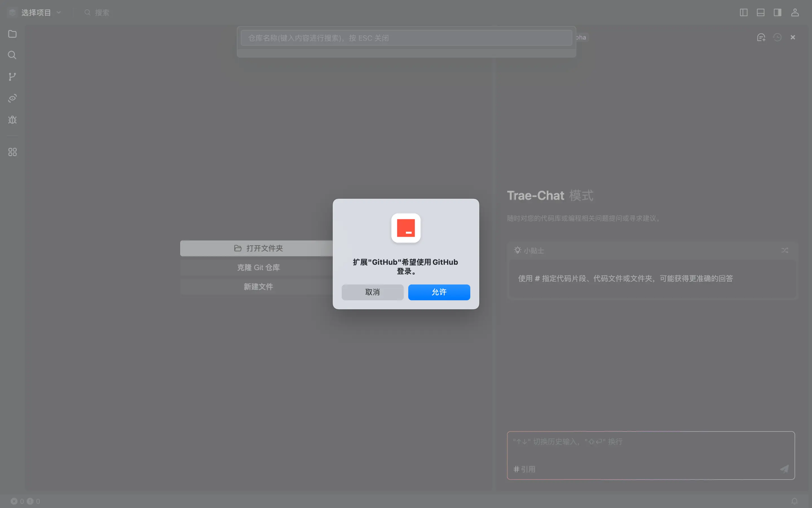
Task: Click 取消 in the GitHub dialog
Action: coord(372,292)
